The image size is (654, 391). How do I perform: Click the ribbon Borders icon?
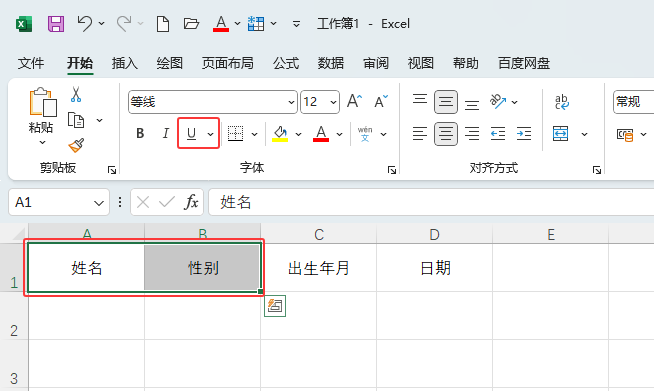(x=235, y=134)
